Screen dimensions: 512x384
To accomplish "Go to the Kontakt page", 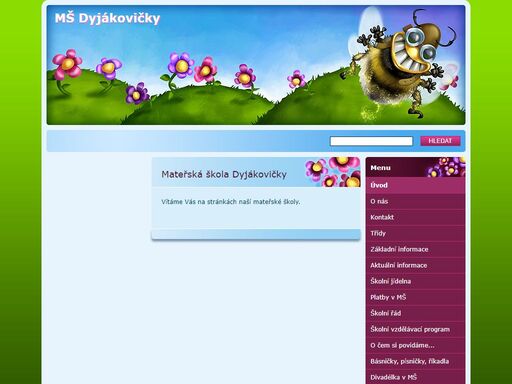I will tap(415, 217).
